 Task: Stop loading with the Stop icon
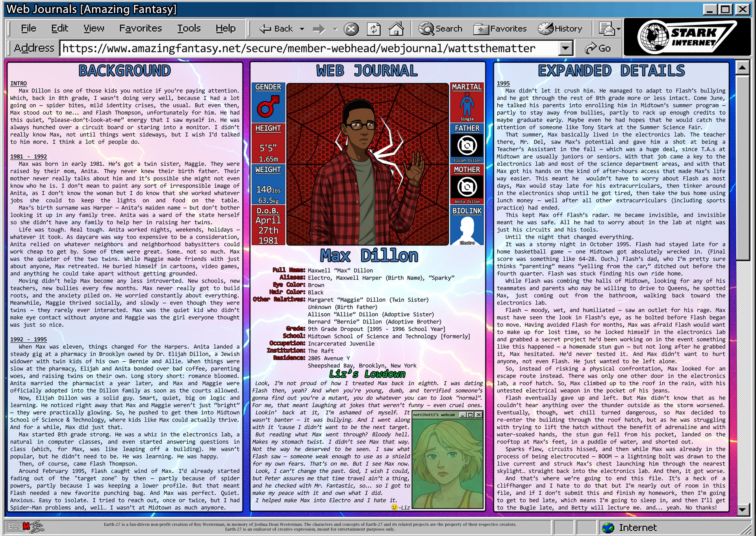tap(351, 29)
